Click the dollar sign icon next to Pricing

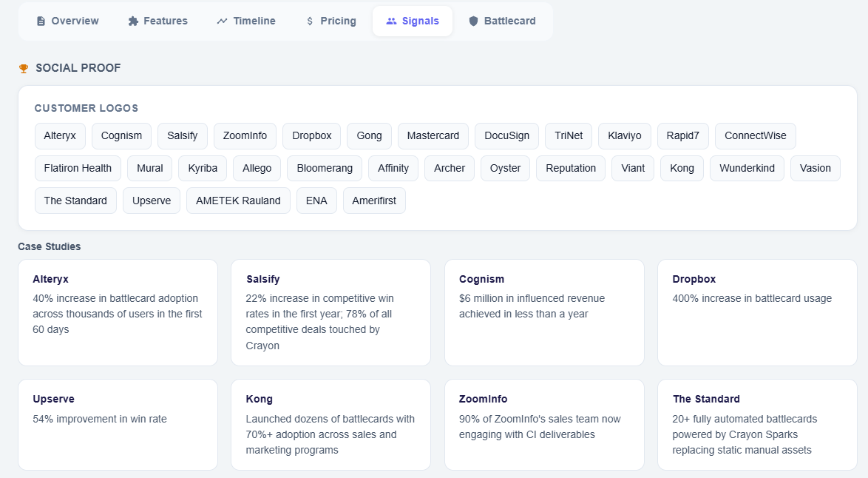310,21
